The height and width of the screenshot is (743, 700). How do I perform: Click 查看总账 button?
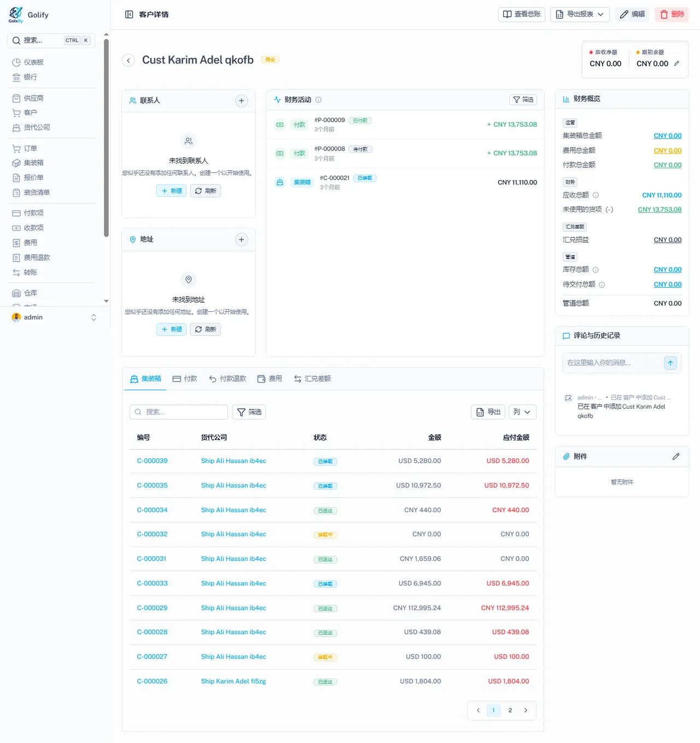coord(522,14)
